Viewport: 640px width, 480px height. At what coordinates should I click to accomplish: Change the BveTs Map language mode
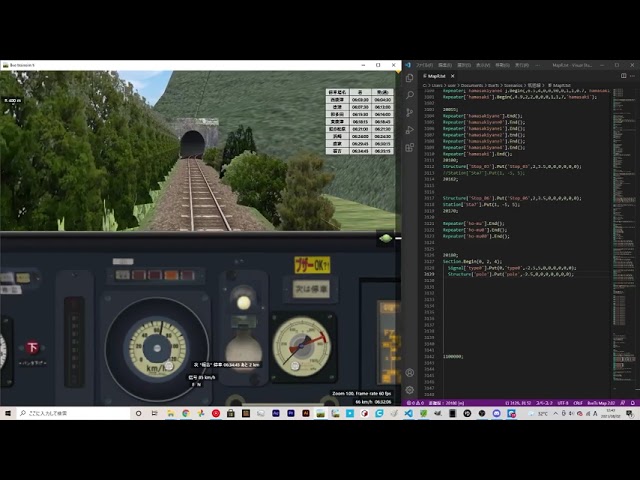pyautogui.click(x=601, y=403)
